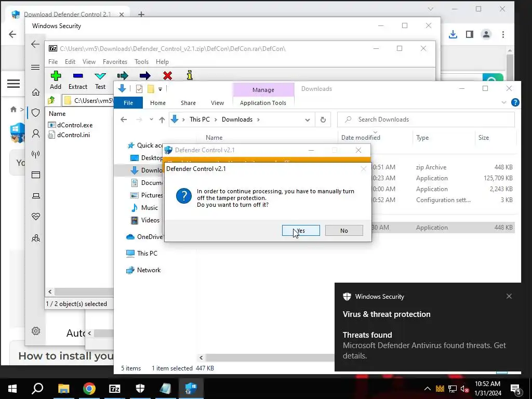This screenshot has width=532, height=399.
Task: Open File tab in Explorer ribbon
Action: 128,103
